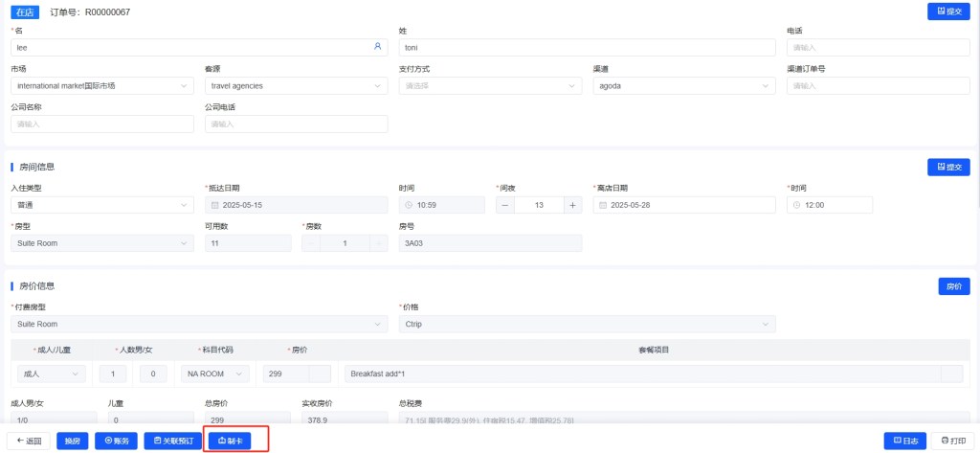980x453 pixels.
Task: Click the guest profile icon in 名 field
Action: point(377,47)
